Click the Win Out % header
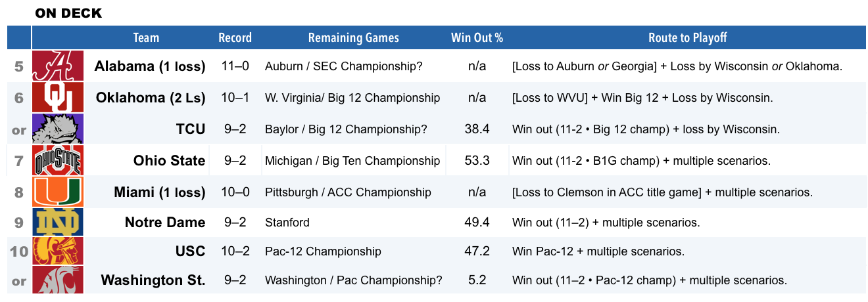Image resolution: width=868 pixels, height=302 pixels. pos(477,37)
